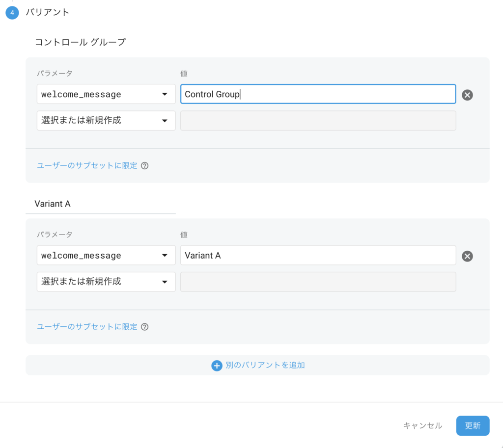
Task: Edit the Variant A name field
Action: click(100, 204)
